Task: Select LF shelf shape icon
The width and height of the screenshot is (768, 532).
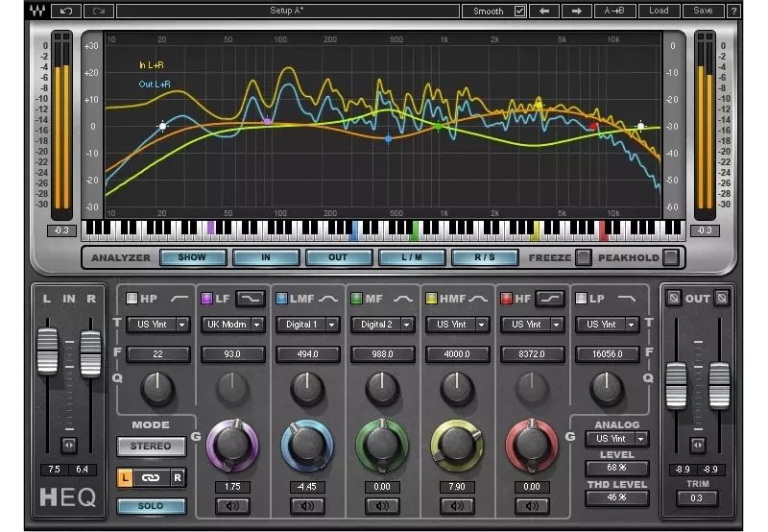Action: pyautogui.click(x=251, y=299)
